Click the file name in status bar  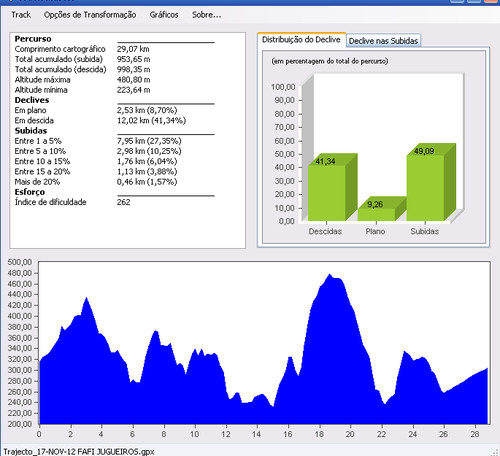click(79, 452)
